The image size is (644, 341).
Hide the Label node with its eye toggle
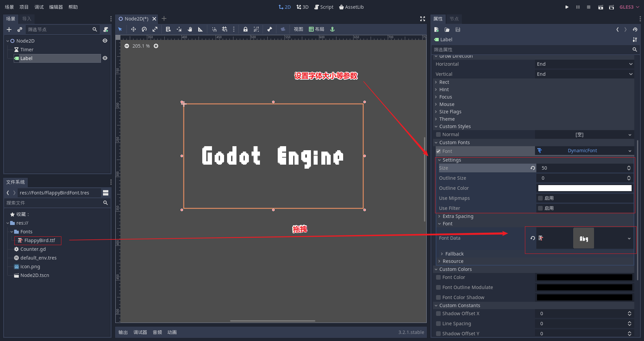[x=105, y=58]
